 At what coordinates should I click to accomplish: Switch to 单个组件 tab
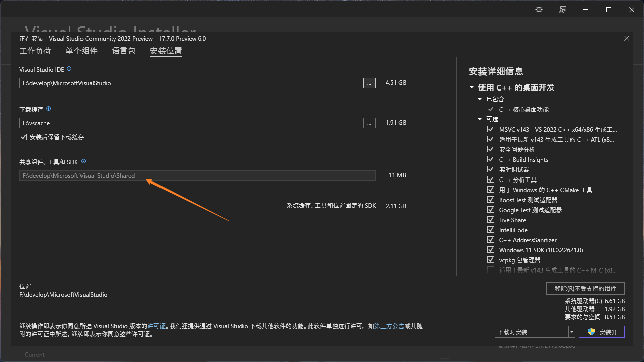(x=82, y=51)
